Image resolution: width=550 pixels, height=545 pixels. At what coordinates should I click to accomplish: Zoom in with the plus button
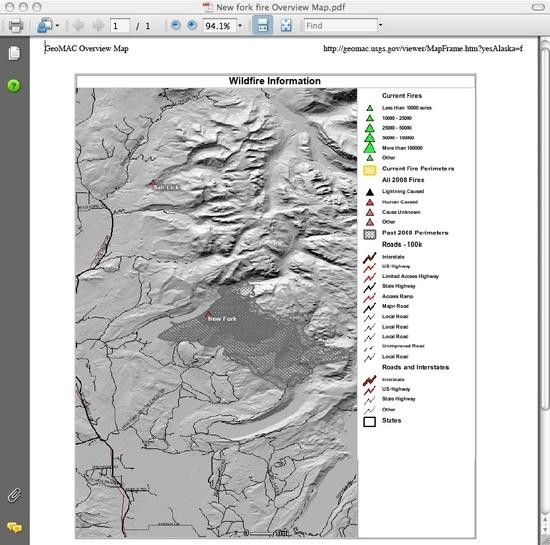(x=192, y=25)
